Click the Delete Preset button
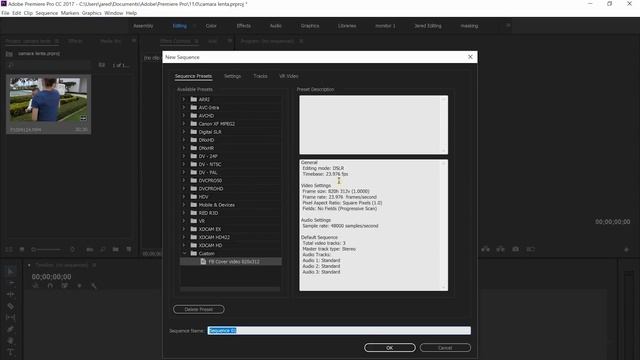This screenshot has height=360, width=640. 199,309
